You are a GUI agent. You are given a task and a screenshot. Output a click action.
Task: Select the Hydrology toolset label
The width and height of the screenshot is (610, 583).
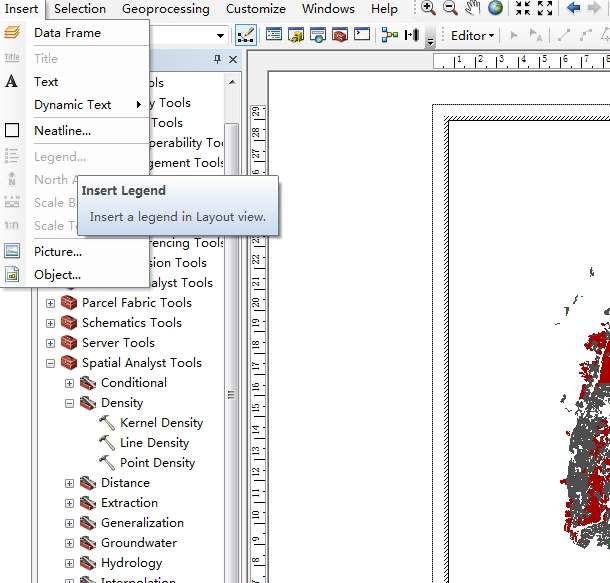(x=131, y=563)
